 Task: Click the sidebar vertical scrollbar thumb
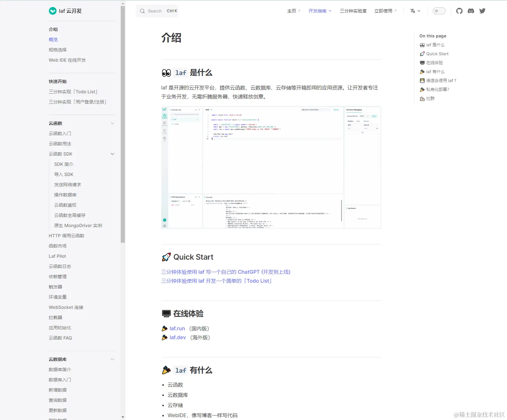(123, 125)
